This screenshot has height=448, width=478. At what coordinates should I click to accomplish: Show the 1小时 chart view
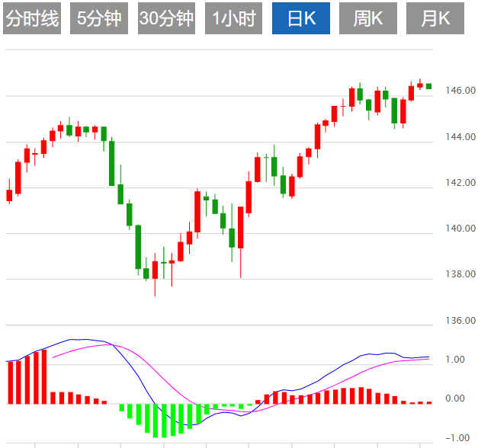[233, 19]
